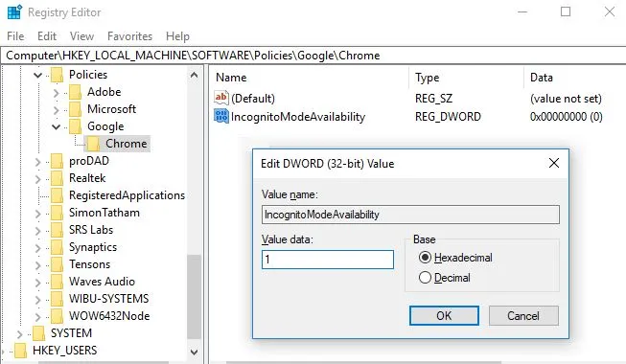Click the Adobe folder icon
This screenshot has height=364, width=626.
pos(75,92)
